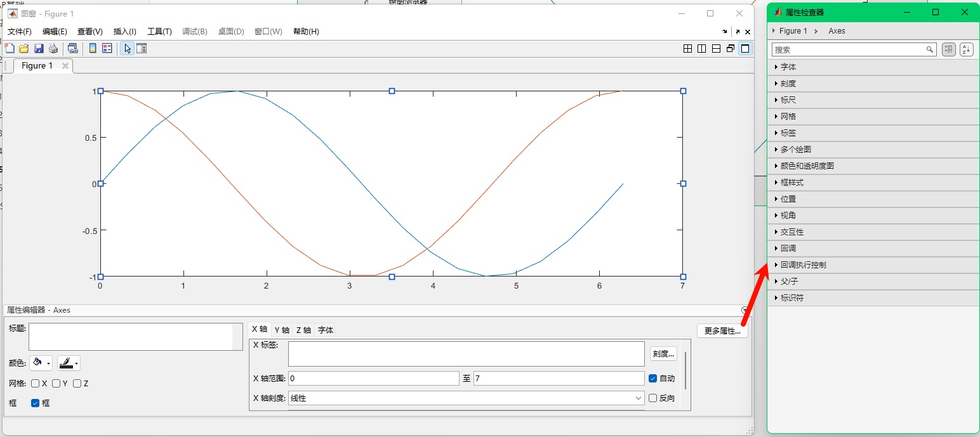Viewport: 980px width, 437px height.
Task: Click the dock figure arrow icon
Action: 725,32
